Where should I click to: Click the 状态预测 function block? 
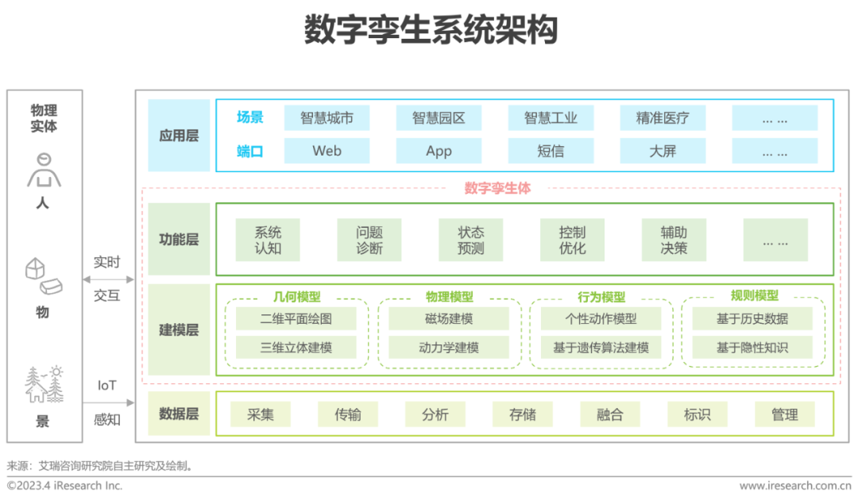pyautogui.click(x=470, y=240)
